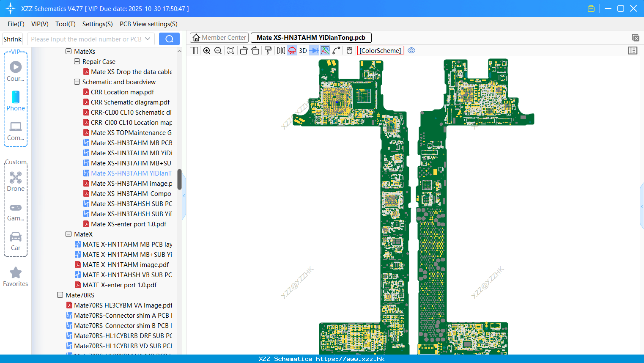644x363 pixels.
Task: Toggle the red component highlight icon
Action: click(292, 50)
